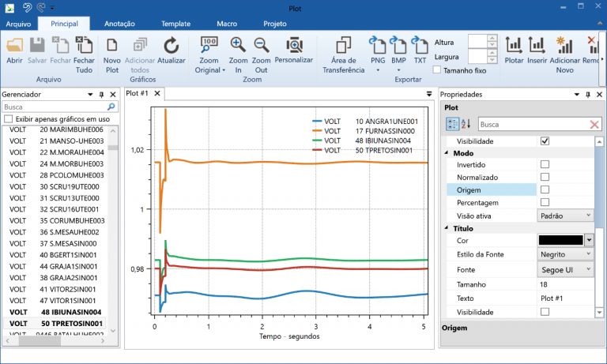Open the Estilo da Fonte dropdown
This screenshot has height=364, width=607.
[565, 255]
